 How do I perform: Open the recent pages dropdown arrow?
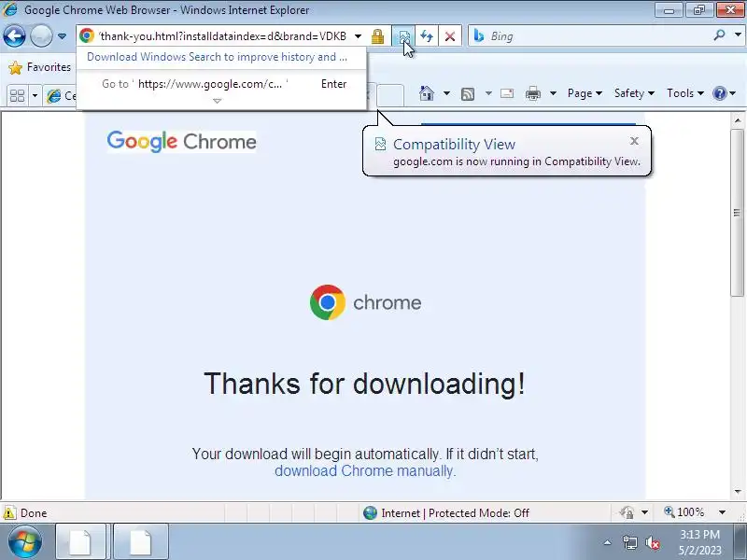pyautogui.click(x=62, y=36)
